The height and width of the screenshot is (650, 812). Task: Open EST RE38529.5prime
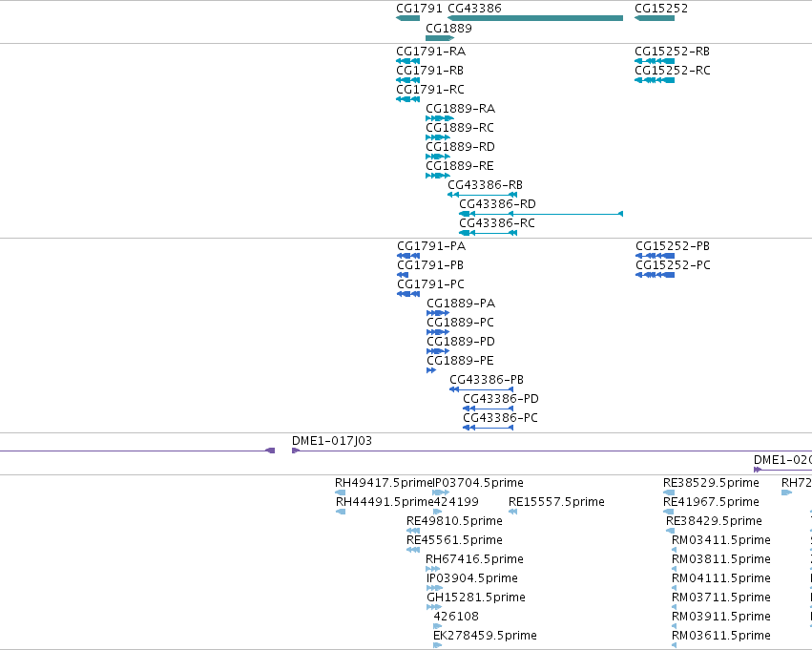[x=712, y=483]
